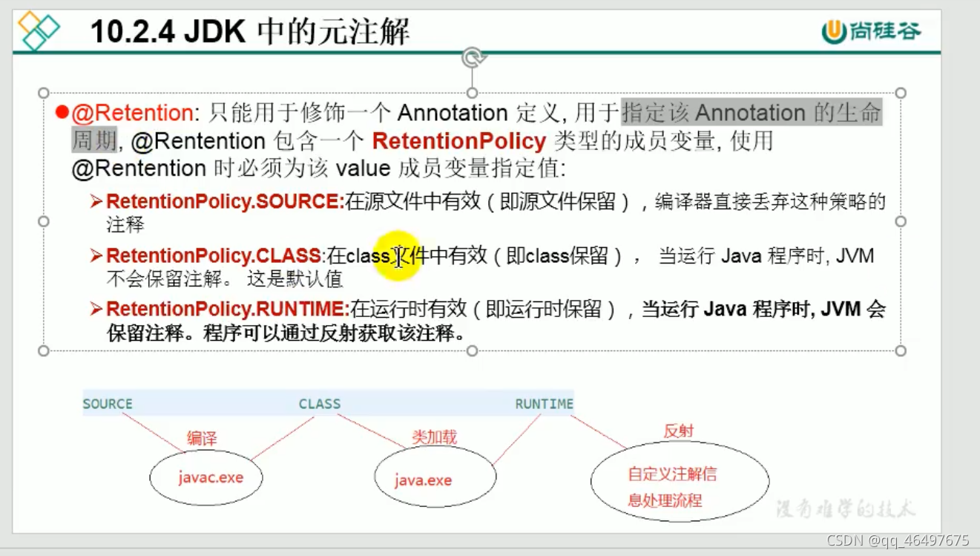Click the bottom-left resize handle of the text box
Viewport: 980px width, 556px height.
coord(44,350)
